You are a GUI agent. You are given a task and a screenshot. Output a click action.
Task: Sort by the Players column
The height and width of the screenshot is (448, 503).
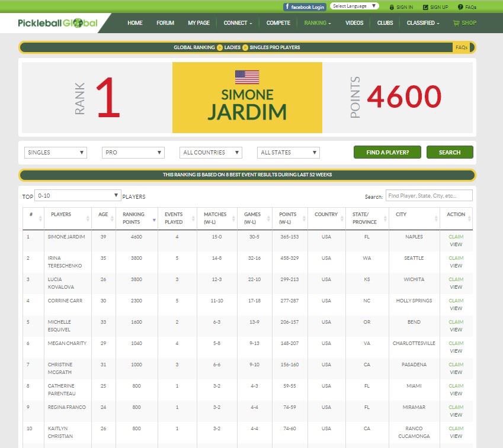pyautogui.click(x=68, y=218)
